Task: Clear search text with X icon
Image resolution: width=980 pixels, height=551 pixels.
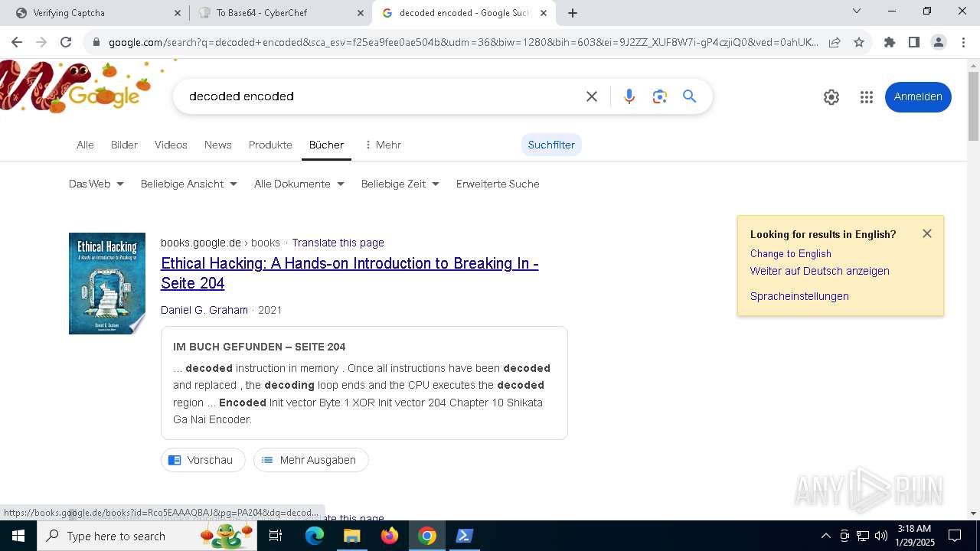Action: [x=592, y=96]
